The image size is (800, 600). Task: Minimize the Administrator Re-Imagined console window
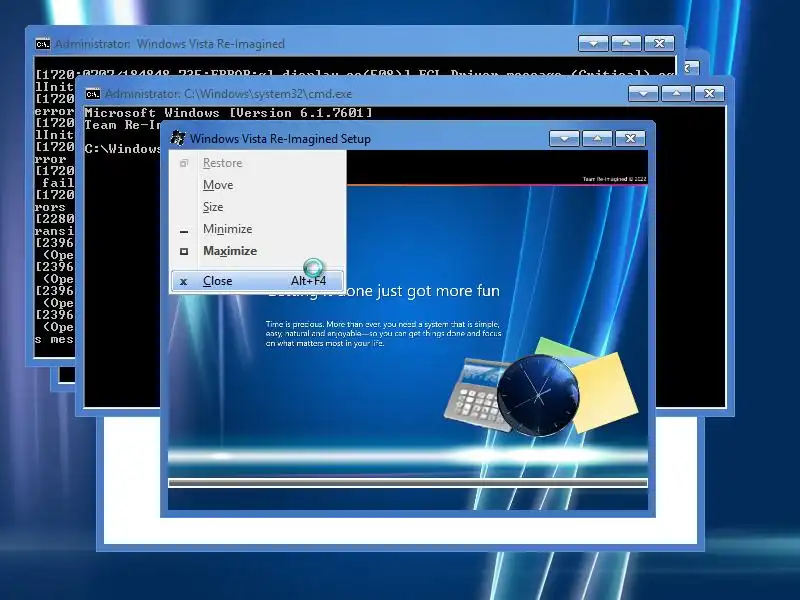593,43
